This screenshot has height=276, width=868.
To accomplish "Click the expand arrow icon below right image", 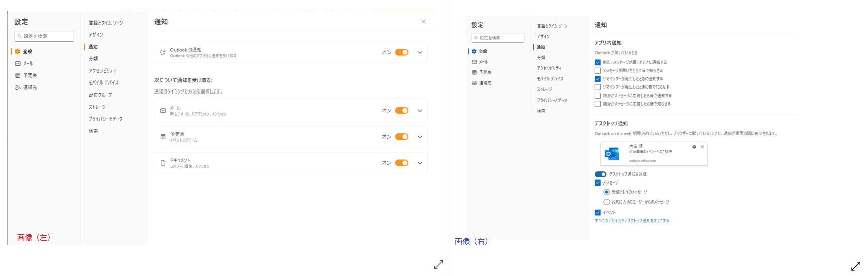I will click(x=856, y=266).
